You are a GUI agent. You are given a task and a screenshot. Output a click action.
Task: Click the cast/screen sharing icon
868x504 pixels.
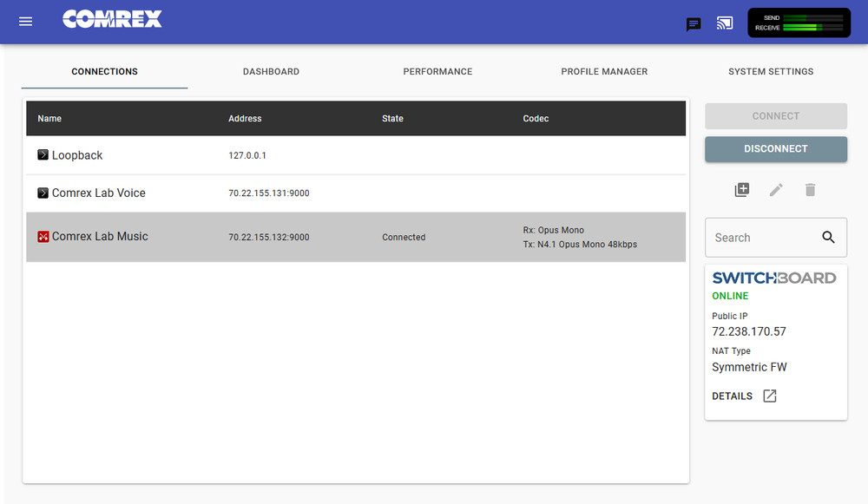(726, 24)
